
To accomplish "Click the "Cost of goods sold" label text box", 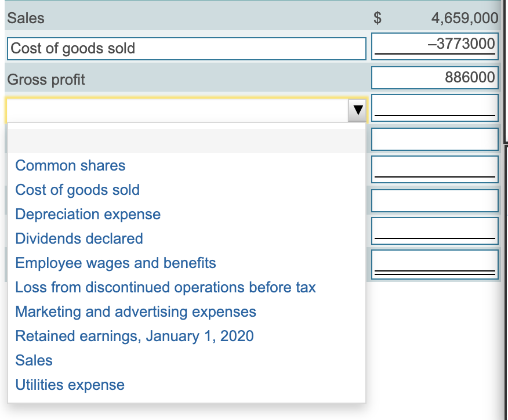I will point(186,48).
